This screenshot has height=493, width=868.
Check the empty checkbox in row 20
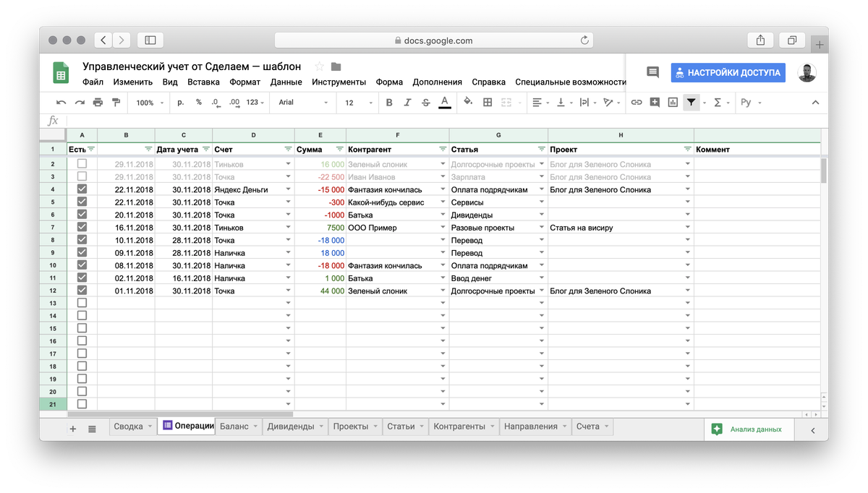click(x=82, y=391)
